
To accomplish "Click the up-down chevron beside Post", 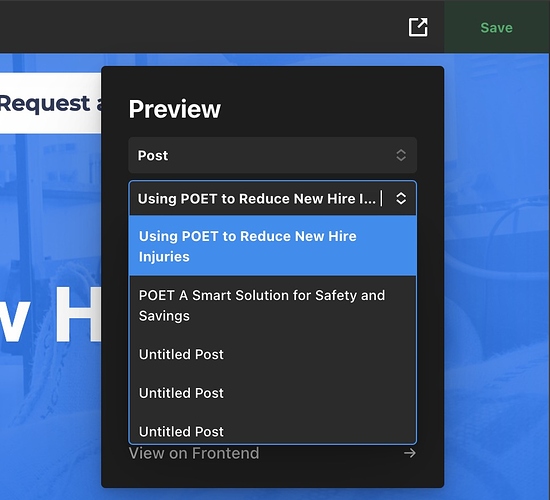I will (401, 155).
